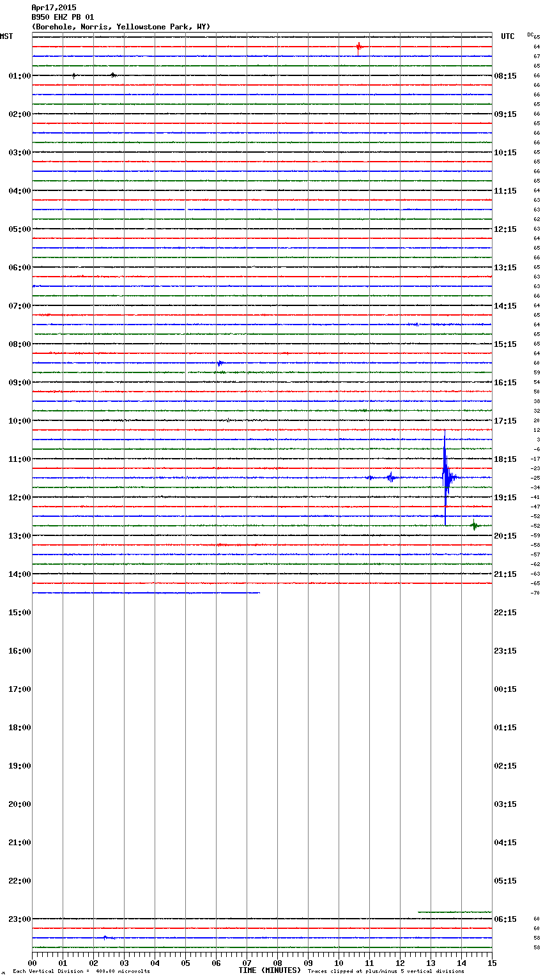Select the 05 minute tick label
This screenshot has width=543, height=980.
click(185, 963)
